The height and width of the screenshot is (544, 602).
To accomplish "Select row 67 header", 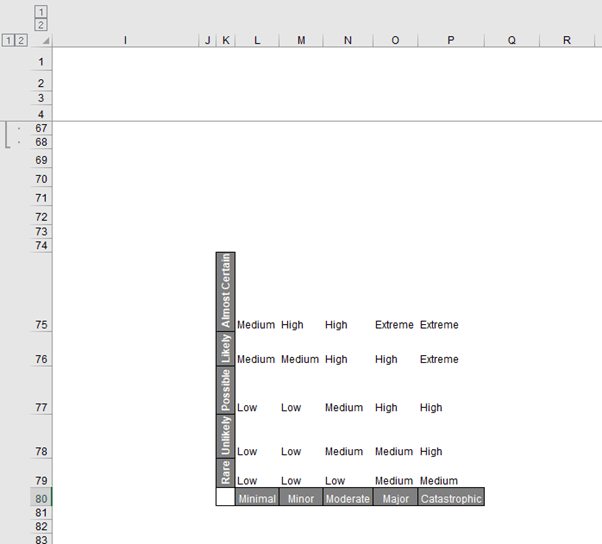I will [41, 128].
